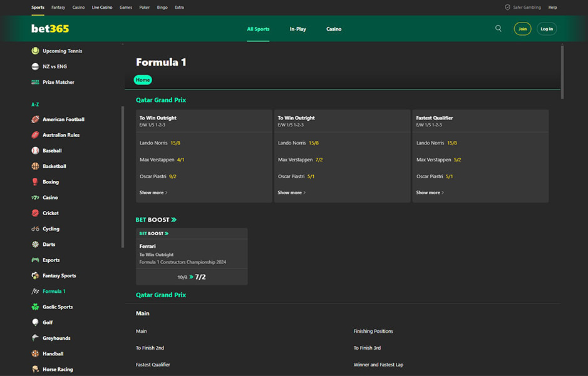
Task: Pick Lando Norris 15/8 in Fastest Qualifier
Action: (436, 143)
